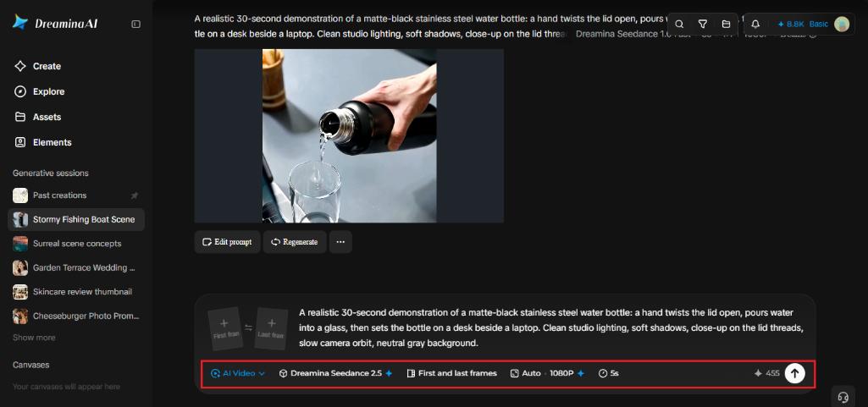The image size is (868, 407).
Task: Open Surreal scene concepts session
Action: [76, 244]
